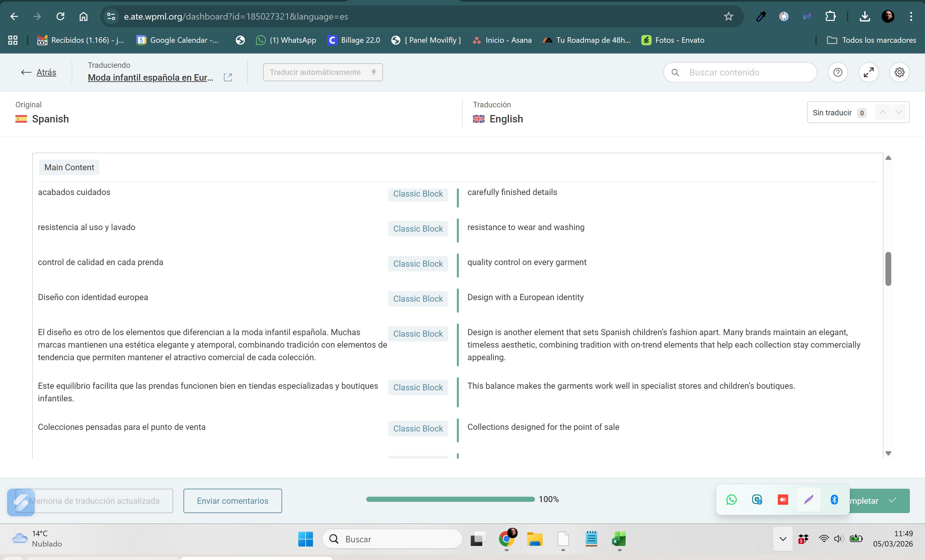Click the Enviar comentarios button

click(232, 501)
